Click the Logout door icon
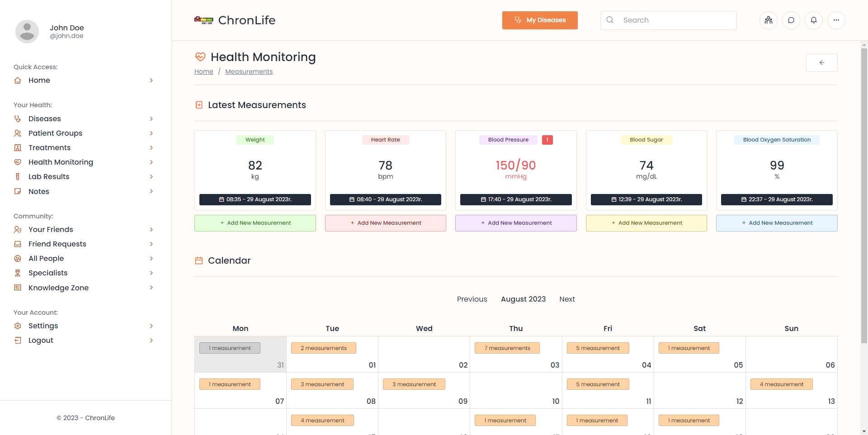This screenshot has width=868, height=435. 18,340
